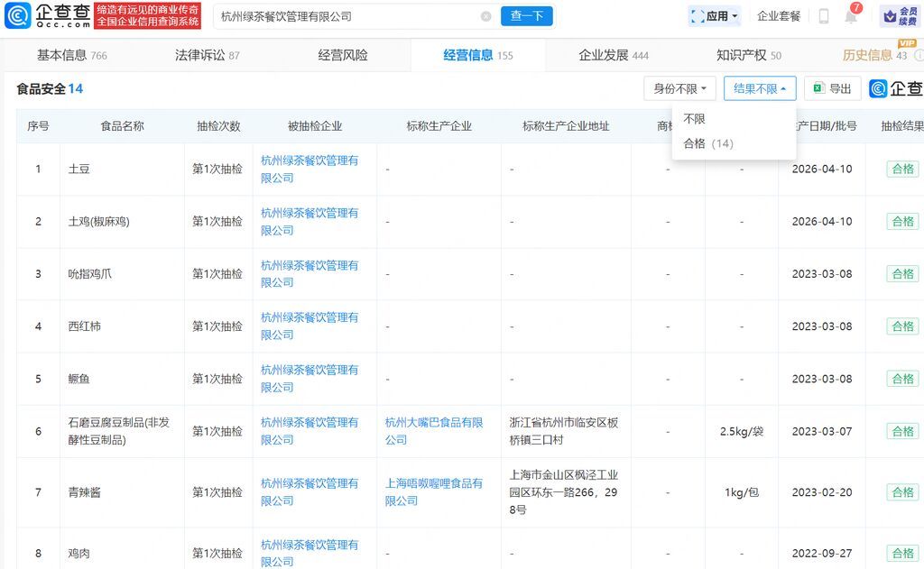Click food name 土鸡(椒麻鸡)
Image resolution: width=924 pixels, height=569 pixels.
99,222
